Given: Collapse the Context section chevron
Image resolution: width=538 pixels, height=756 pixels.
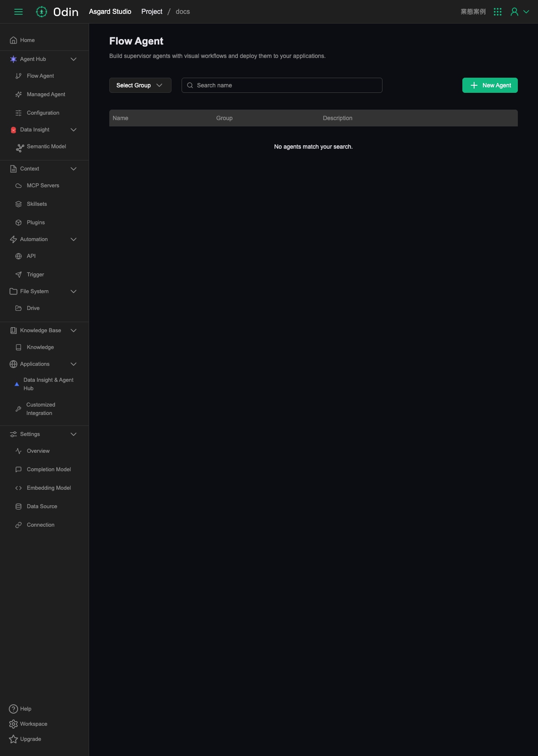Looking at the screenshot, I should [74, 169].
